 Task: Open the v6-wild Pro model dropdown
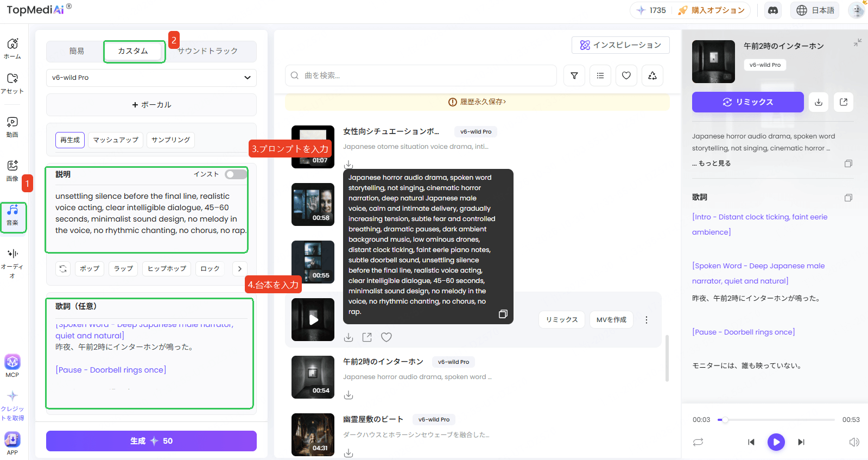tap(151, 78)
